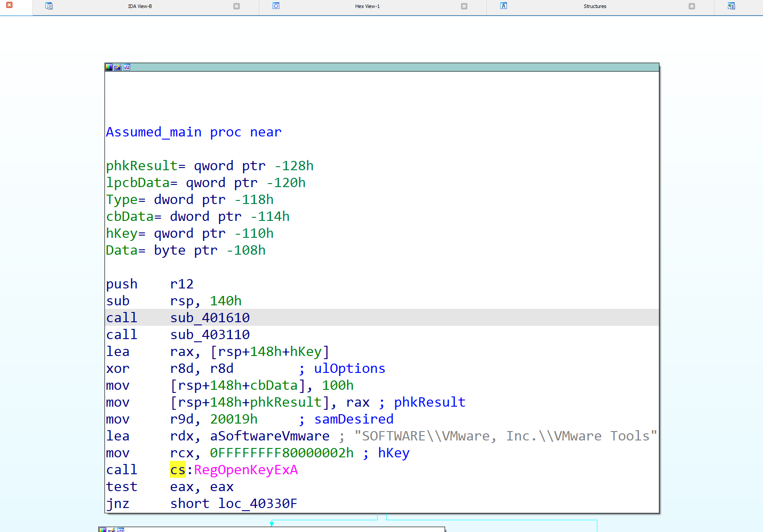
Task: Open the node color picker in Assumed_main block
Action: 109,67
